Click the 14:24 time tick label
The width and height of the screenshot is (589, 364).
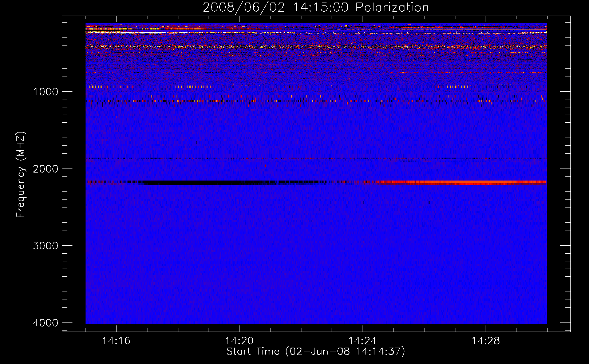[x=362, y=341]
